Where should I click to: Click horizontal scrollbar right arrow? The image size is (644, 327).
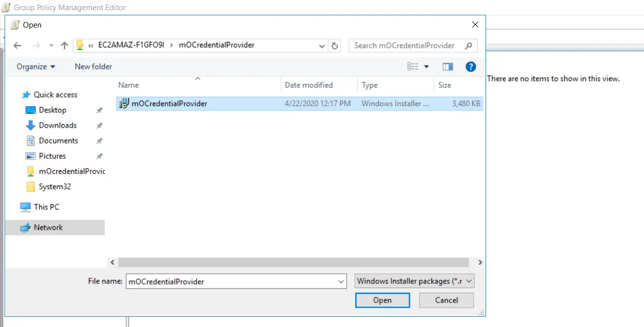[x=480, y=262]
